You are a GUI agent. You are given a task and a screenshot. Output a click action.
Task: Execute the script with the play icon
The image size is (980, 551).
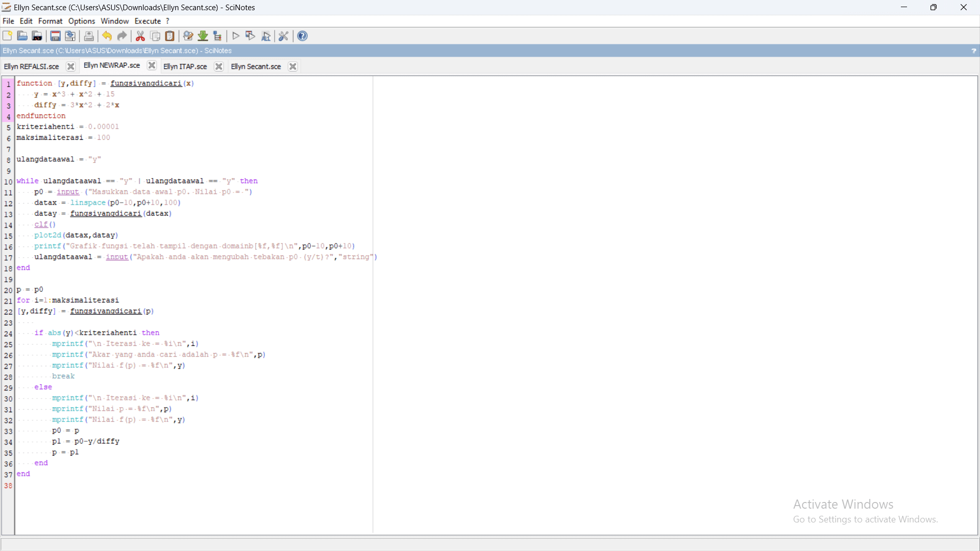point(236,36)
